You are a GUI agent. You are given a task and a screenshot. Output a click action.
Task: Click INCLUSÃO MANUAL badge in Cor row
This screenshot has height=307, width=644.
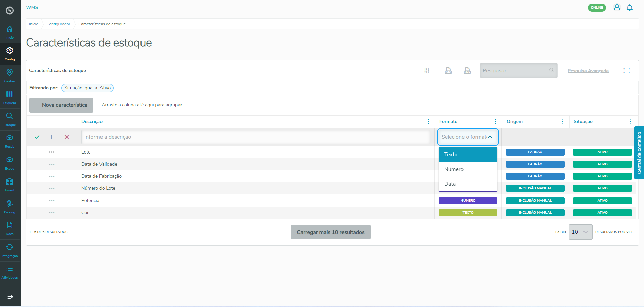pos(535,213)
